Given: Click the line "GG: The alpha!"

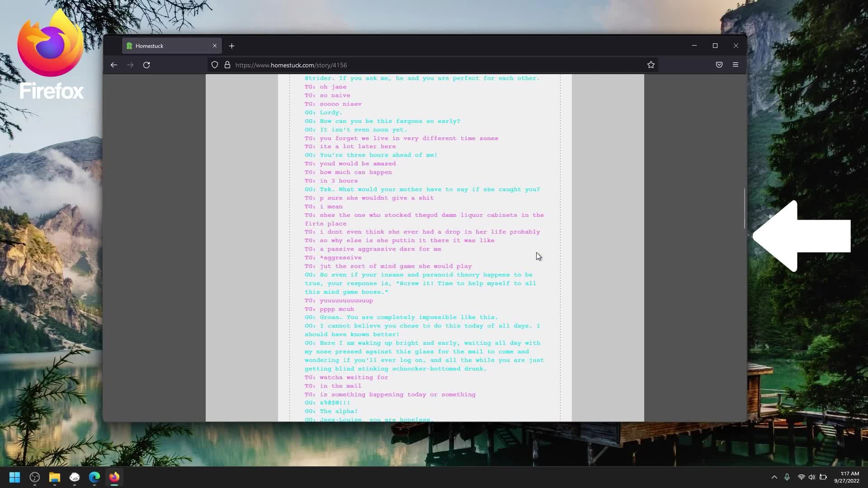Looking at the screenshot, I should [x=331, y=411].
